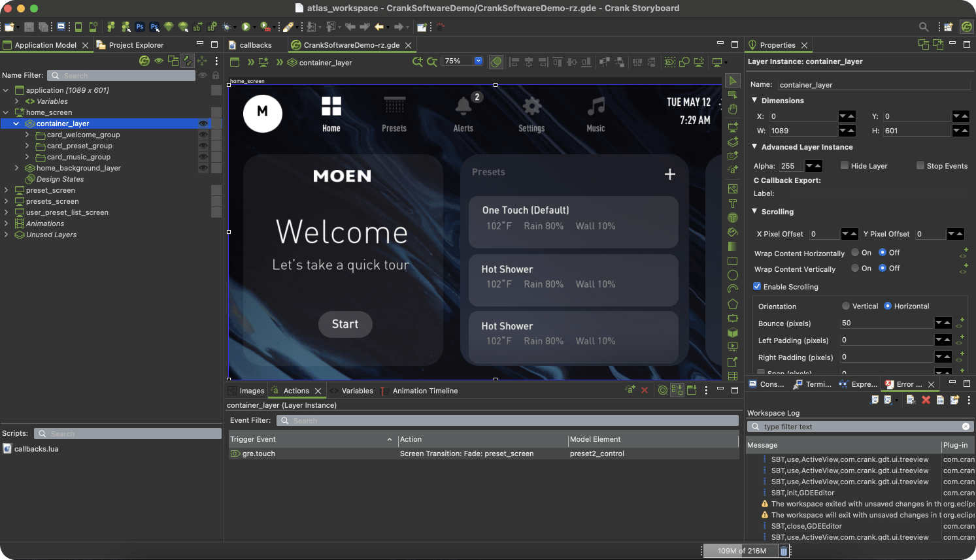Turn On Wrap Content Vertically

[x=855, y=268]
